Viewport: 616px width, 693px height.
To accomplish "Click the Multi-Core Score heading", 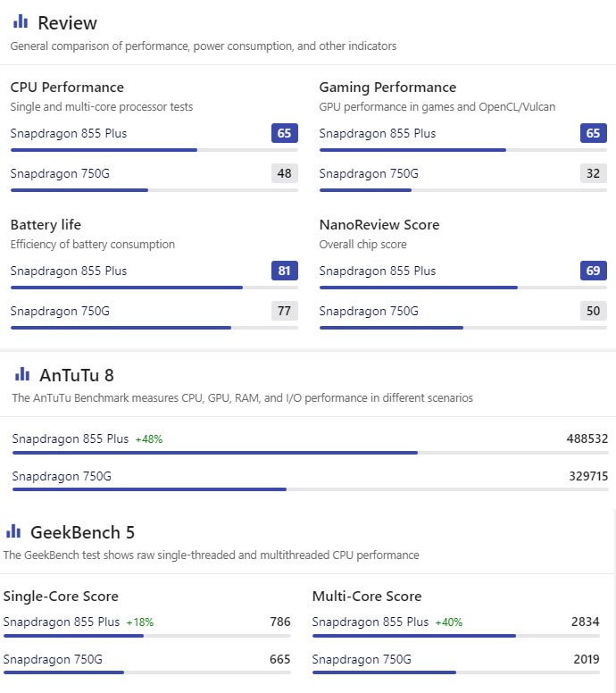I will 367,597.
